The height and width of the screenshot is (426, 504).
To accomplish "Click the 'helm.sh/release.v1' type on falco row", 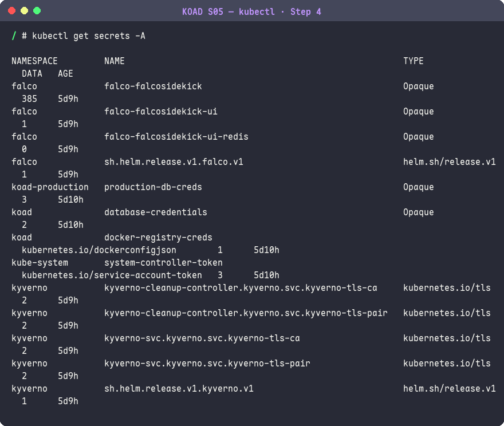I will [x=450, y=162].
